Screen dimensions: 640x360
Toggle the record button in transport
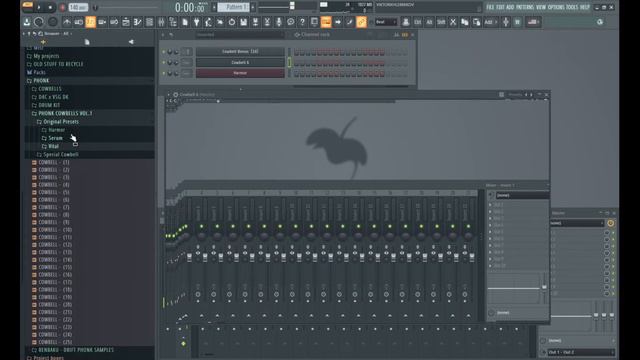pos(63,7)
